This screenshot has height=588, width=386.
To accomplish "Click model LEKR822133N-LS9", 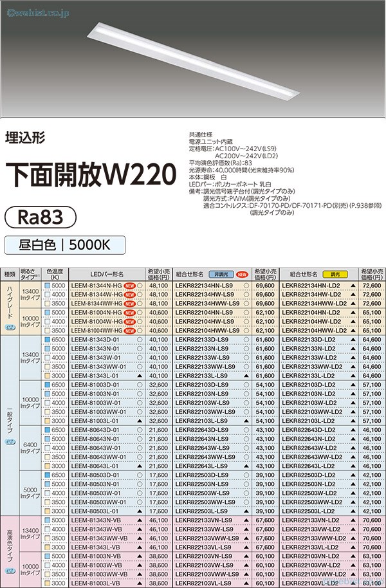I will pos(202,349).
